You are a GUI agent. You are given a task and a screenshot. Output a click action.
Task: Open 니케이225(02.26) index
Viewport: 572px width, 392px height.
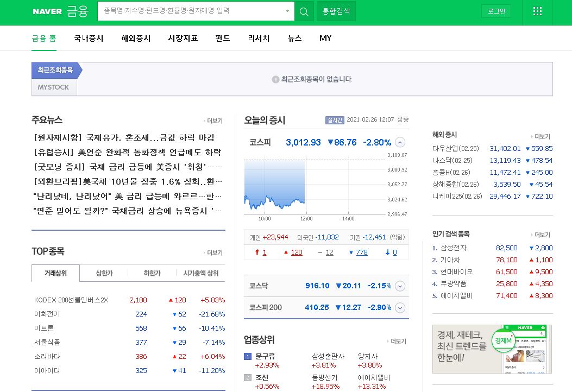(457, 196)
